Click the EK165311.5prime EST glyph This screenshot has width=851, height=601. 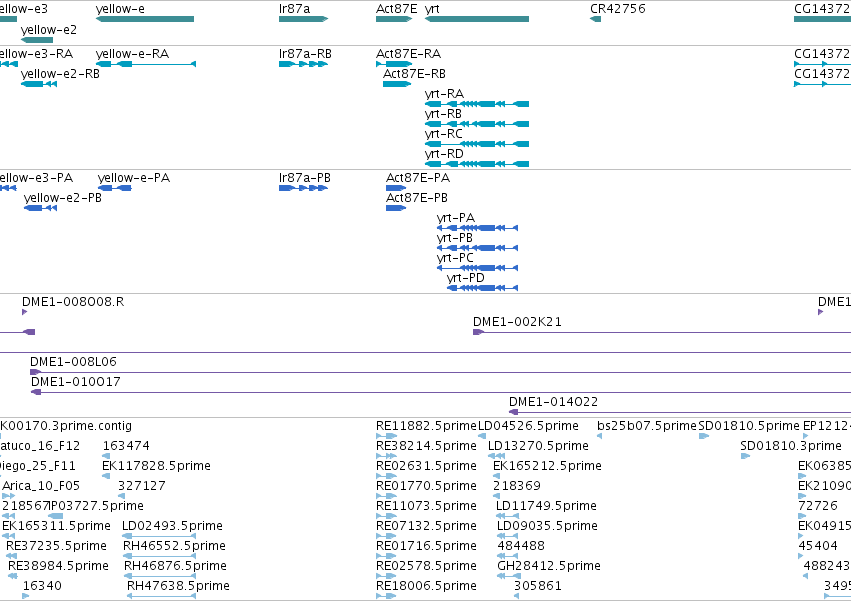8,536
